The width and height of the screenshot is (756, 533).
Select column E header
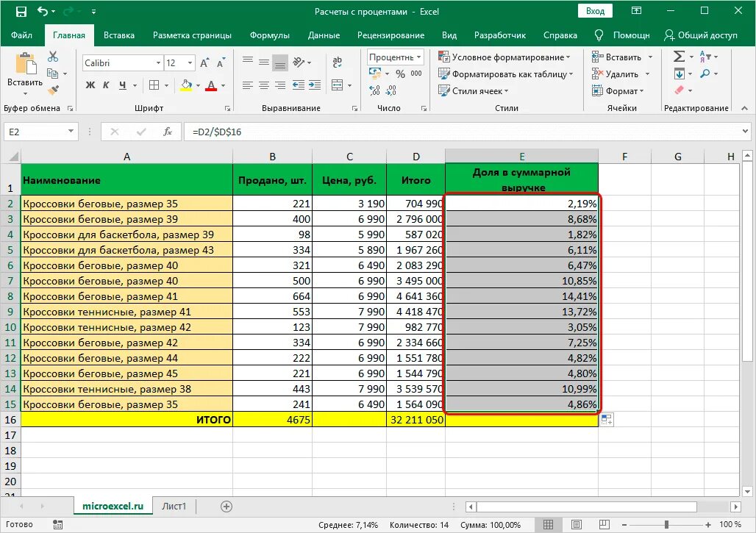click(x=521, y=156)
